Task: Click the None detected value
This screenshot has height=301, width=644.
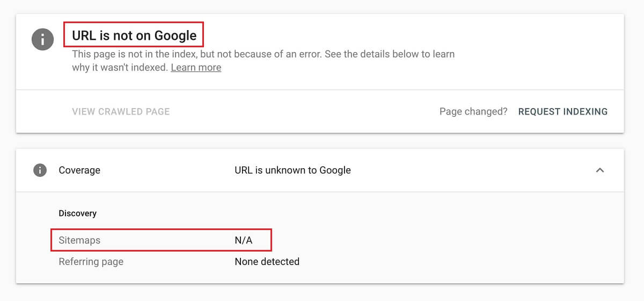Action: click(267, 262)
